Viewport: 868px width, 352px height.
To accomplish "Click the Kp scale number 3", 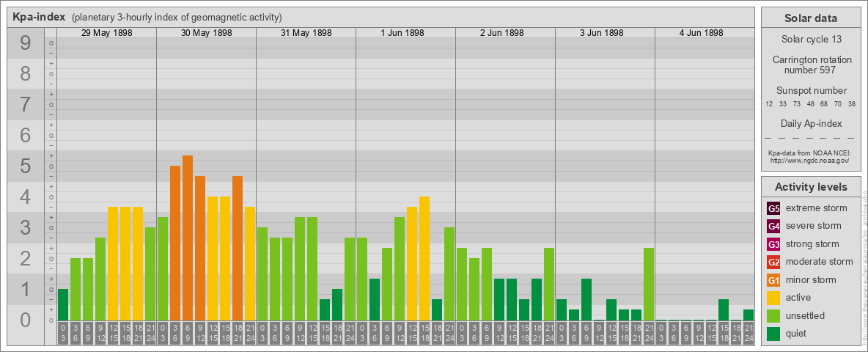I will click(x=25, y=227).
